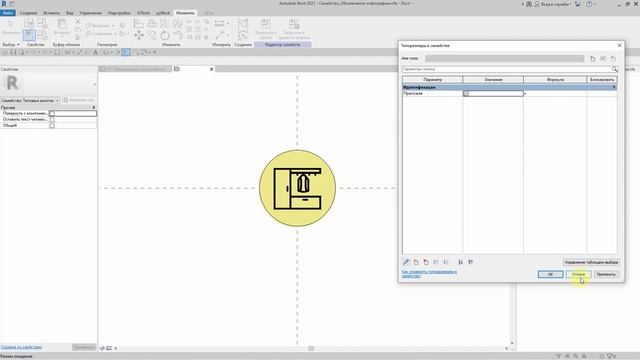The image size is (640, 360).
Task: Open the Properties type selector dropdown arrow
Action: point(95,84)
